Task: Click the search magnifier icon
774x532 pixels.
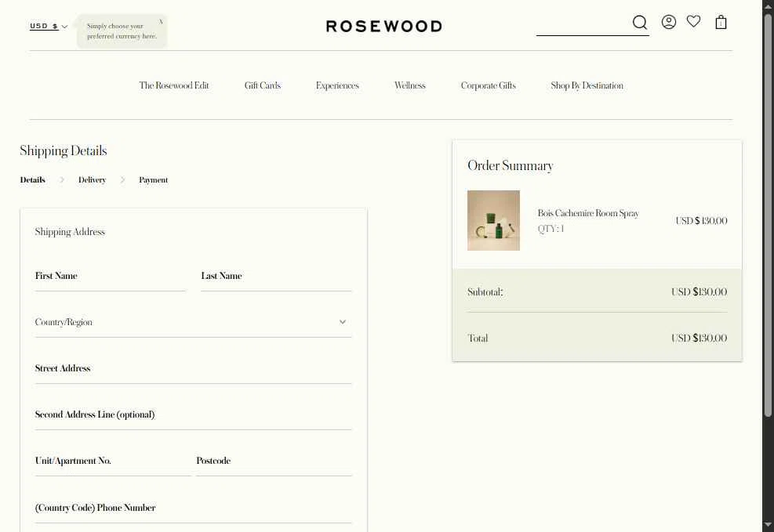Action: click(x=640, y=22)
